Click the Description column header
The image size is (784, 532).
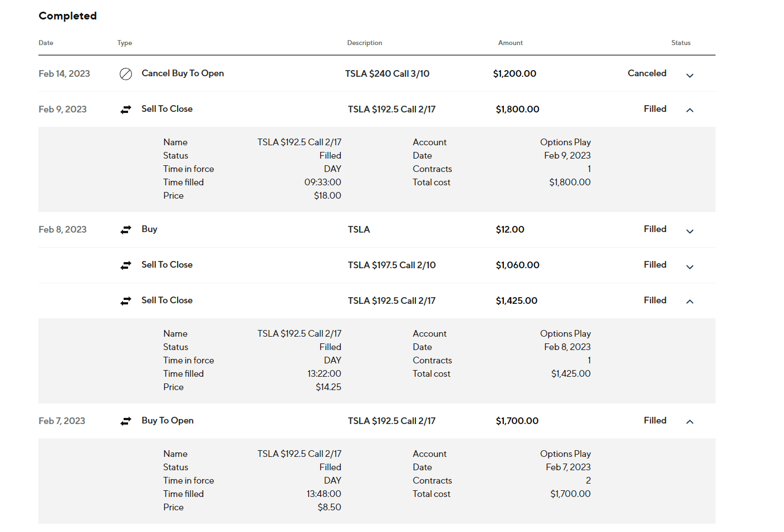point(365,43)
